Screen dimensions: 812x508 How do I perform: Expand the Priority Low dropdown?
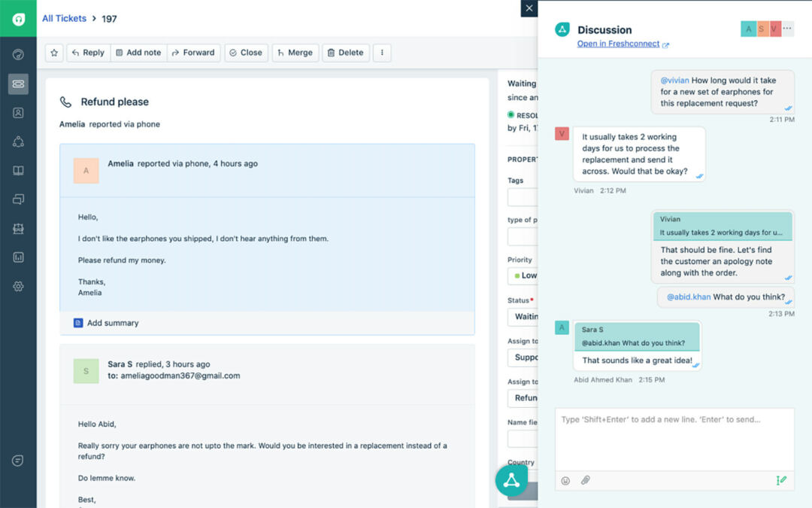(523, 275)
